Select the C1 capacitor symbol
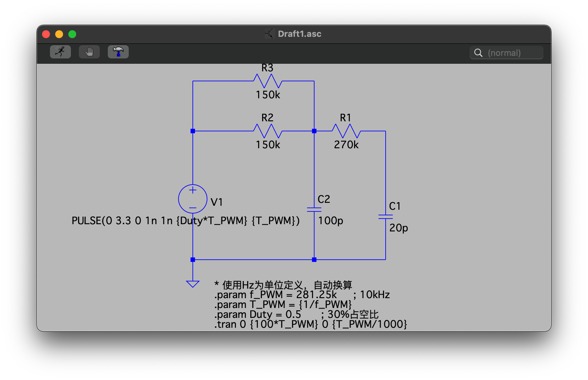588x380 pixels. point(386,217)
